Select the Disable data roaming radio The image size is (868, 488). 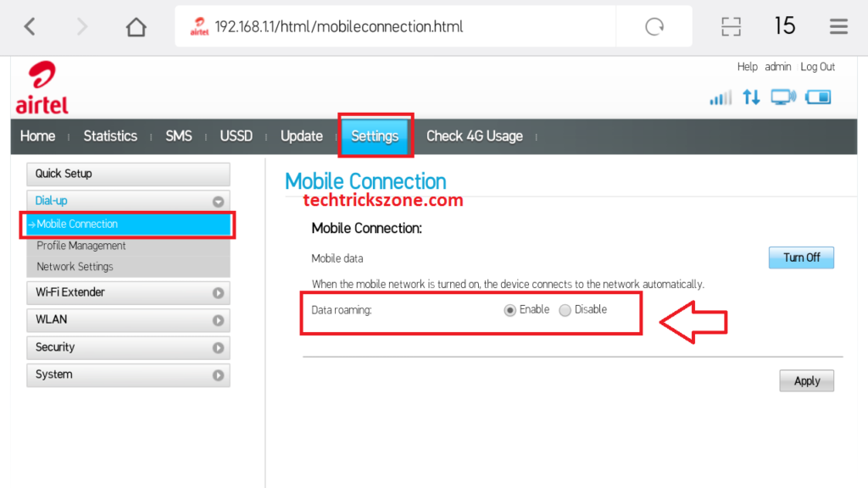tap(565, 310)
